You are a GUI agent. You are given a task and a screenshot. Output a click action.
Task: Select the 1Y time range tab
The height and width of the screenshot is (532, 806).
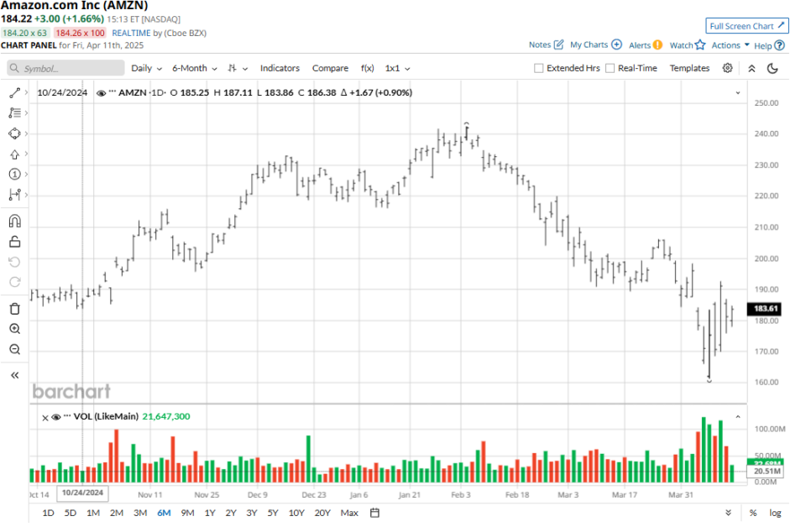click(210, 513)
